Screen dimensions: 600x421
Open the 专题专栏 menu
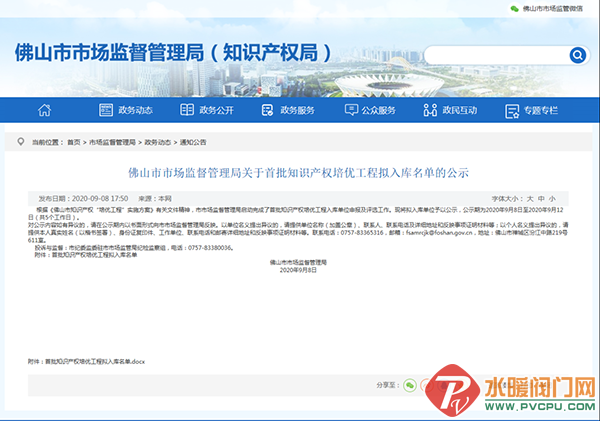click(541, 110)
